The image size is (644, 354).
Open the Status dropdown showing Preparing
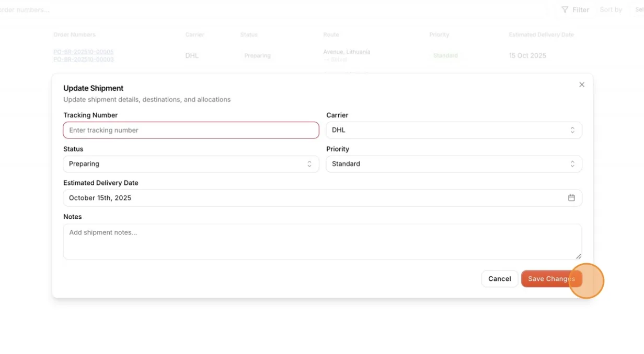191,164
